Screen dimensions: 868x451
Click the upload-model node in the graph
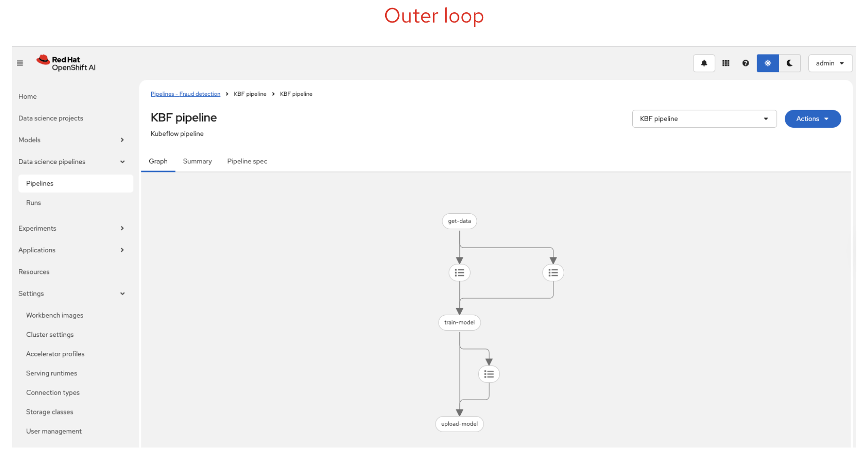click(459, 423)
